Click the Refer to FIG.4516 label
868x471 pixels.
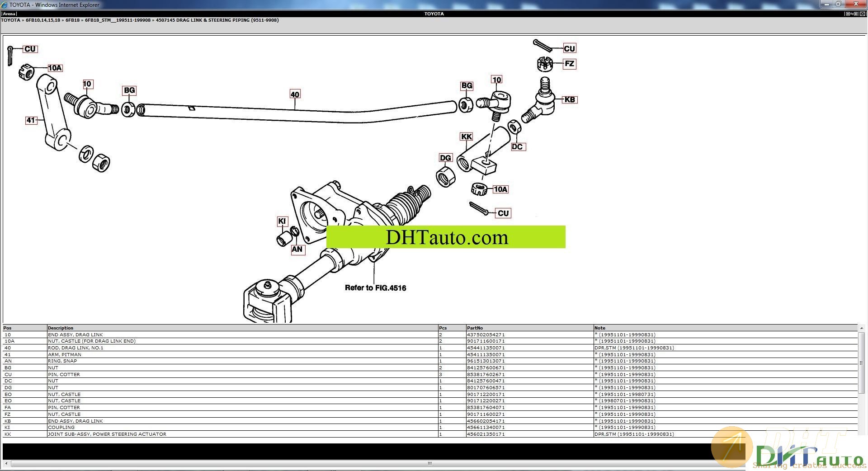point(375,288)
